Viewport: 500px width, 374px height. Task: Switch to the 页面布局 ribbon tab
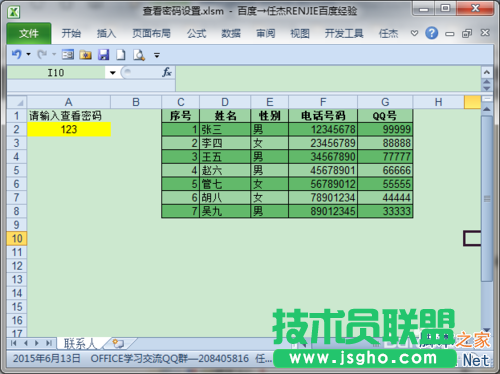(x=151, y=34)
